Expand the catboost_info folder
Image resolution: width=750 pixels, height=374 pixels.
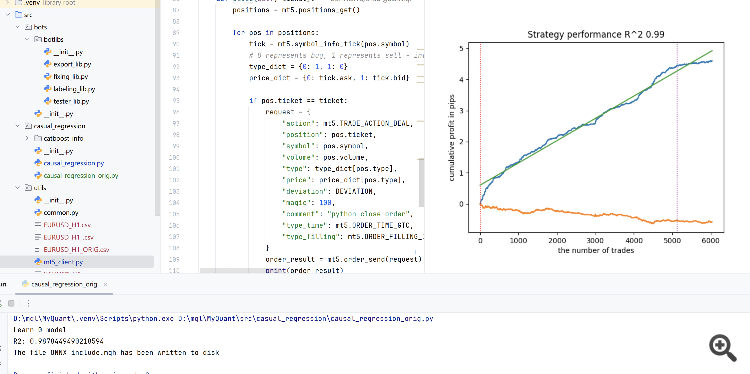pos(27,138)
